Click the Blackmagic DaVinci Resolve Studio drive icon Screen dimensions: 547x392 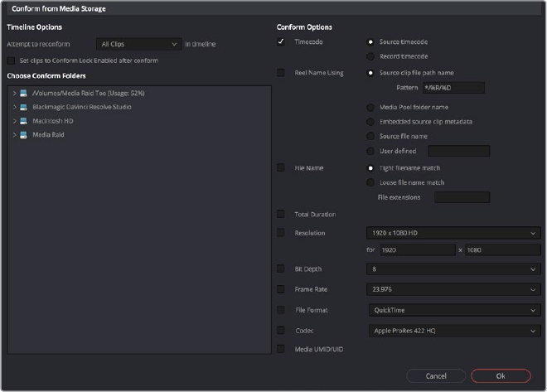24,107
